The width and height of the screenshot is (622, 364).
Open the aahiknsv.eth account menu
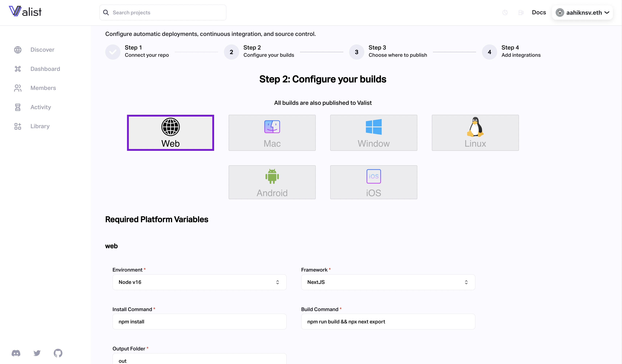(582, 13)
